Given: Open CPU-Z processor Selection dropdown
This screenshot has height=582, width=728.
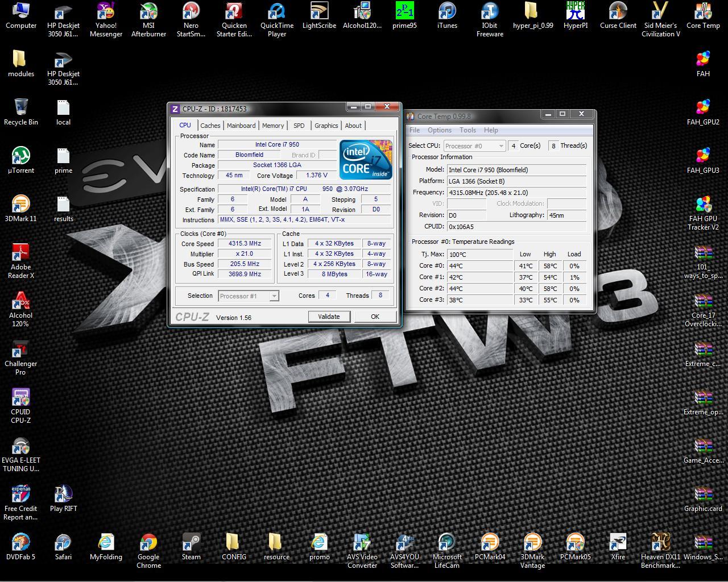Looking at the screenshot, I should click(249, 296).
